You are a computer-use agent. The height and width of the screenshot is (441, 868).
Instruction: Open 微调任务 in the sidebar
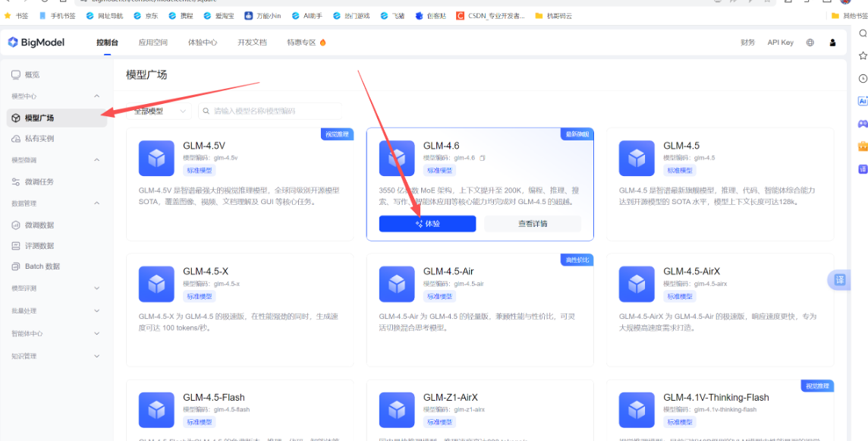pos(39,182)
